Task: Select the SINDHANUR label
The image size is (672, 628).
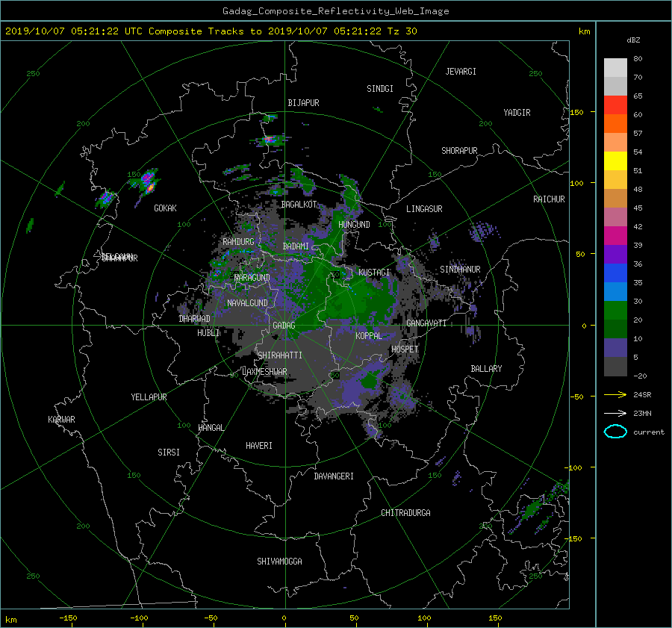Action: [460, 270]
